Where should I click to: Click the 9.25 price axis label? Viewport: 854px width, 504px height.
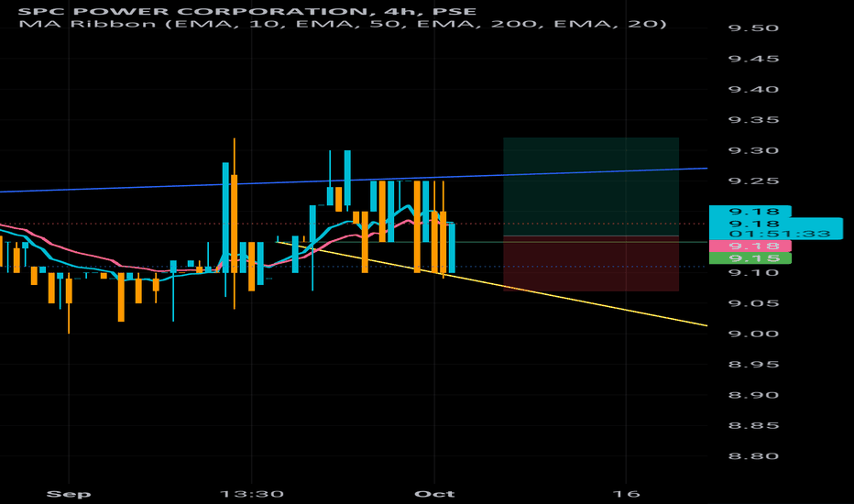coord(753,181)
